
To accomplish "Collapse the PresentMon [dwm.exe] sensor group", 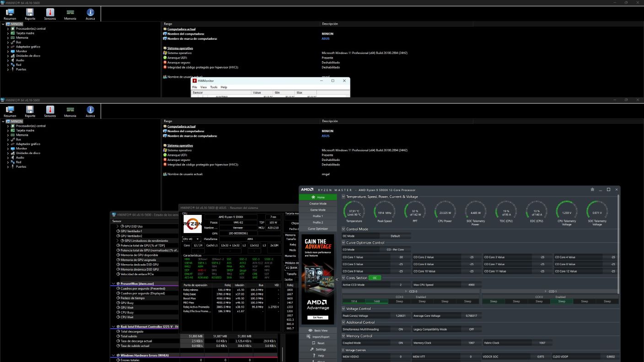I will pos(114,284).
